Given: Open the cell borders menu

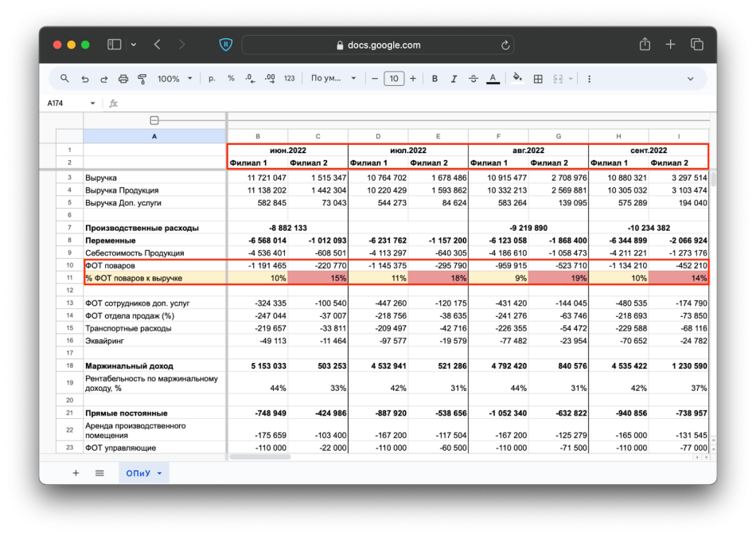Looking at the screenshot, I should (x=538, y=79).
